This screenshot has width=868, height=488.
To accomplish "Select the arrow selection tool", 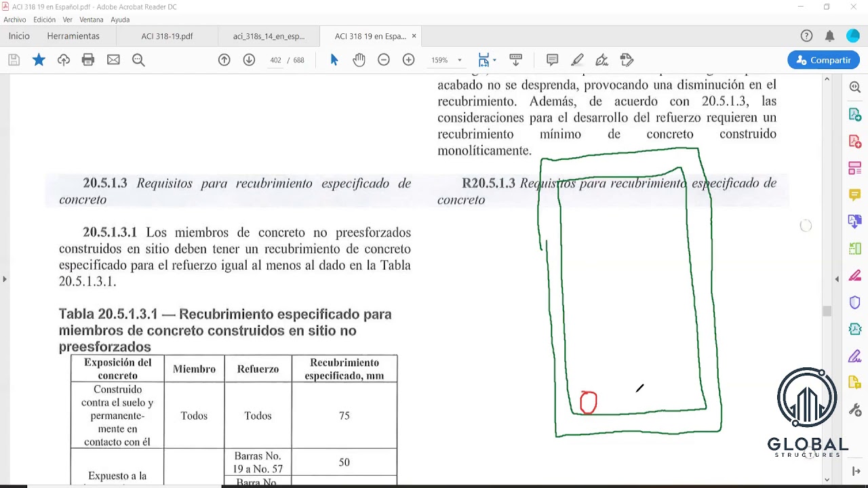I will 334,60.
